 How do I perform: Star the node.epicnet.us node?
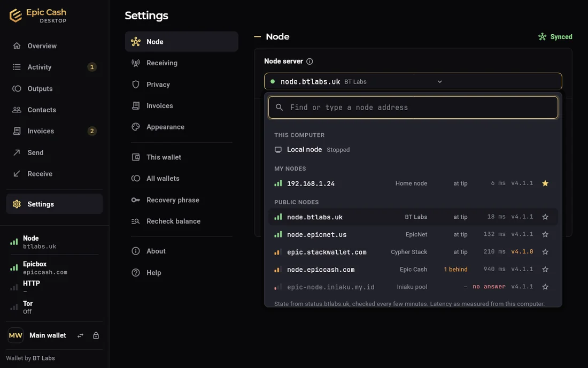pos(545,234)
